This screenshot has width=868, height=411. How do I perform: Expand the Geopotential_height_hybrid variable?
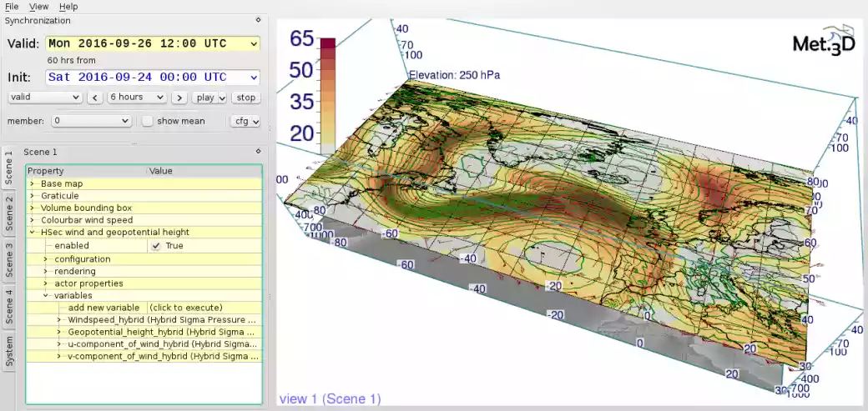58,332
